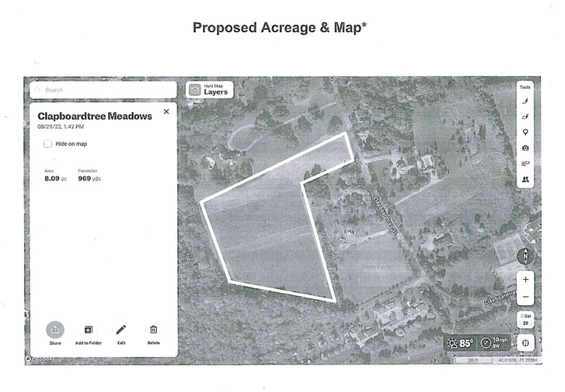Click the Share icon button
This screenshot has height=392, width=565.
[55, 330]
